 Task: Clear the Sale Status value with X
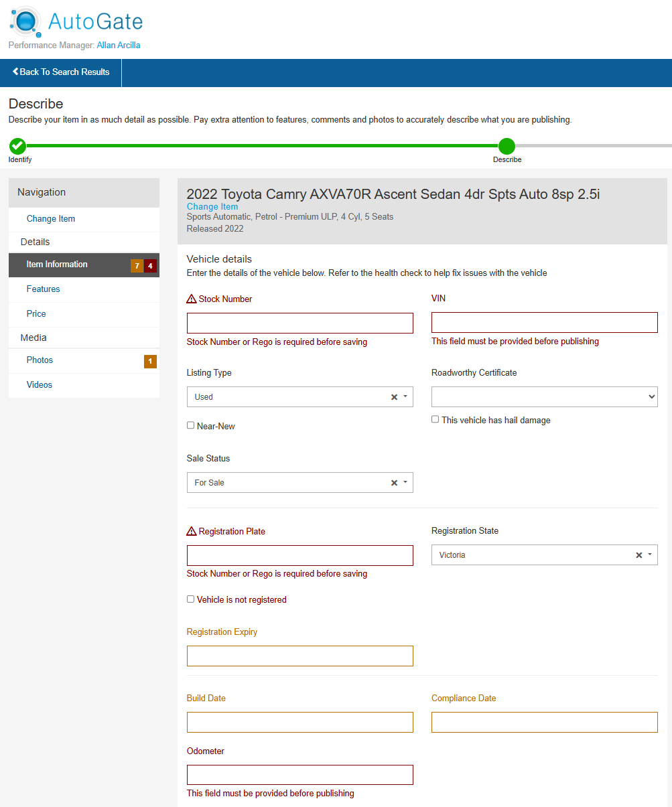(394, 483)
